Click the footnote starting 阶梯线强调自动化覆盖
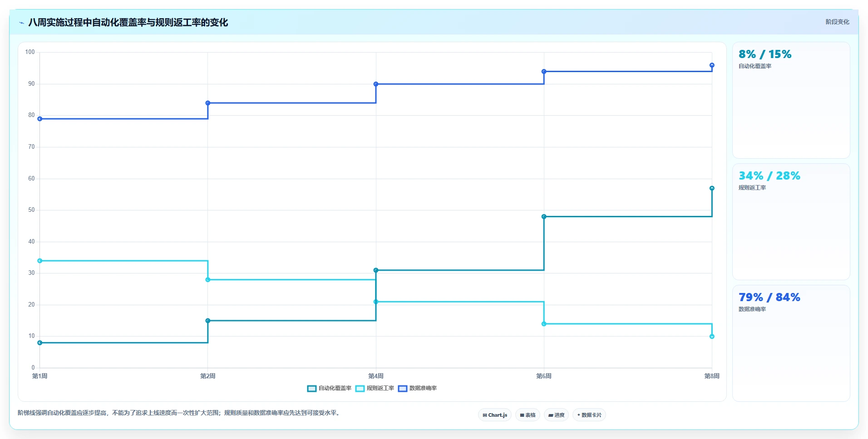The height and width of the screenshot is (439, 868). click(179, 413)
